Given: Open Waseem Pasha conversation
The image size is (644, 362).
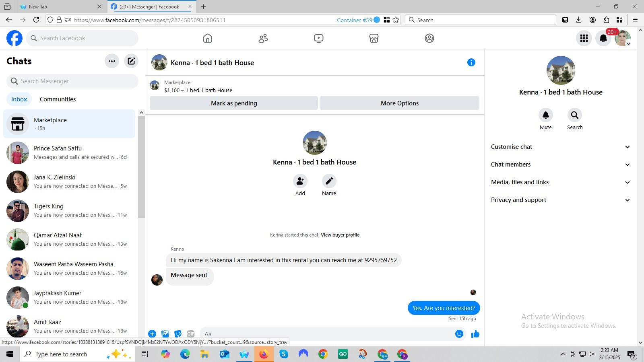Looking at the screenshot, I should click(x=69, y=269).
